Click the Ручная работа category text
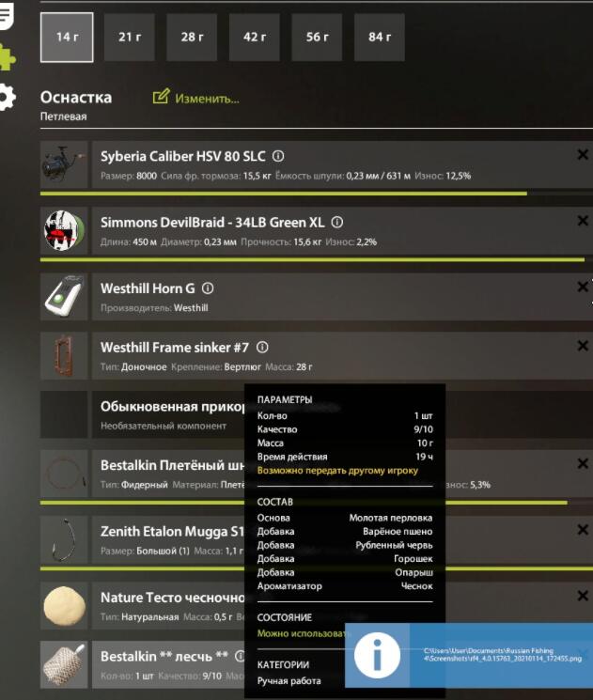The height and width of the screenshot is (700, 593). tap(289, 681)
